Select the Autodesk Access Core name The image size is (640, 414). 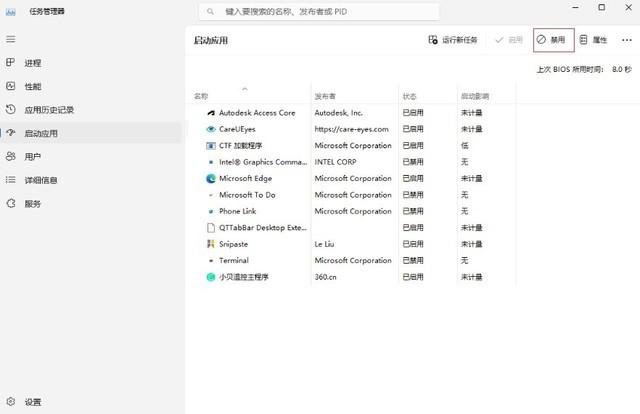pos(257,113)
